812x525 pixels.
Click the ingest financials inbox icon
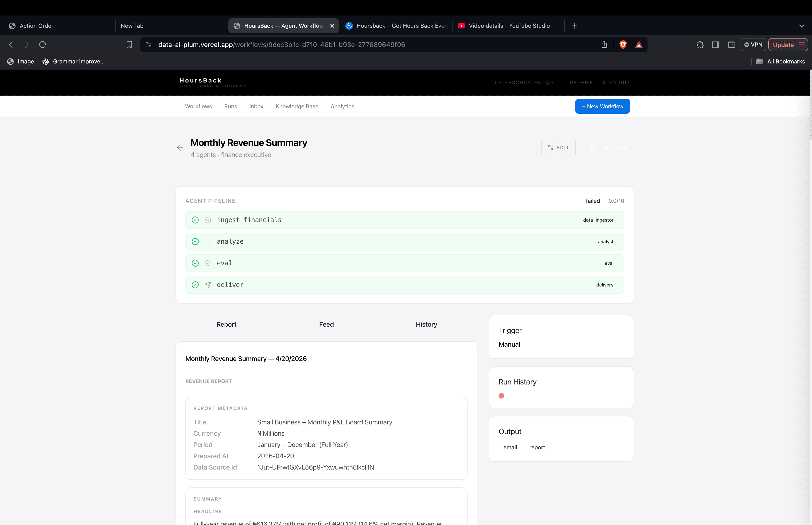pos(208,220)
